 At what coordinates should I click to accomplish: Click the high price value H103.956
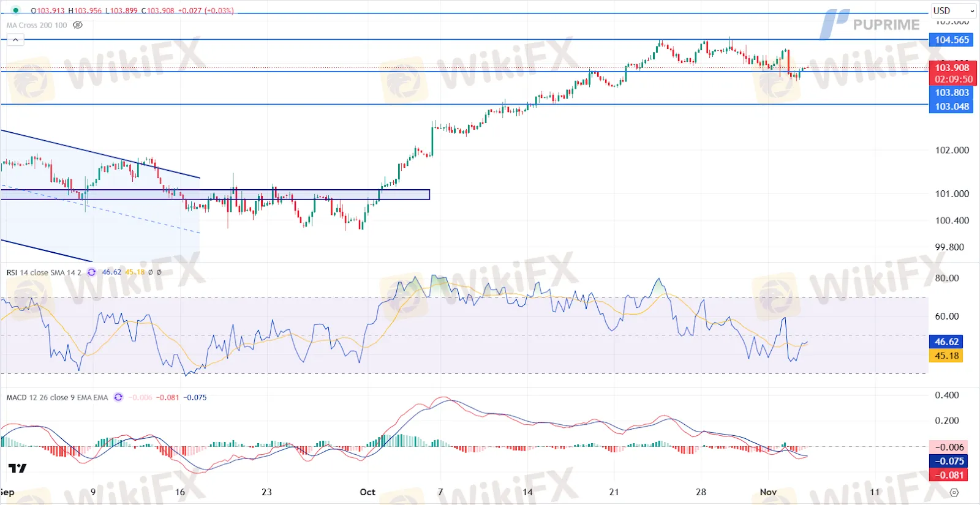click(85, 10)
